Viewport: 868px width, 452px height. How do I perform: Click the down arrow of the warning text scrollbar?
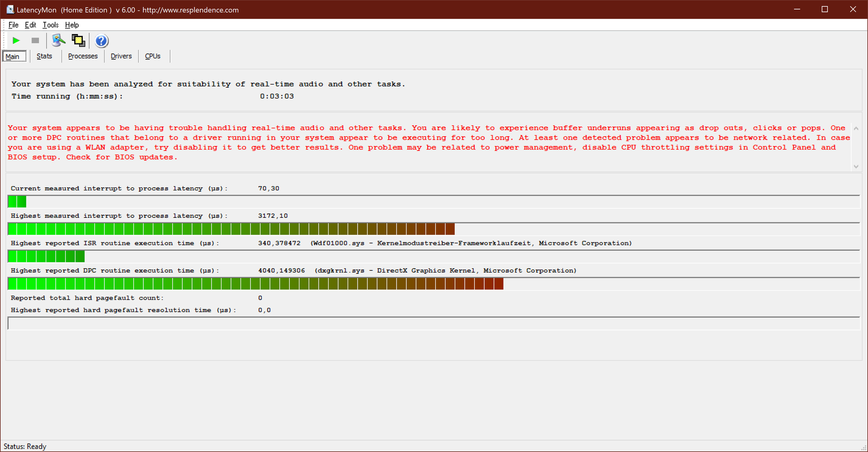coord(856,166)
